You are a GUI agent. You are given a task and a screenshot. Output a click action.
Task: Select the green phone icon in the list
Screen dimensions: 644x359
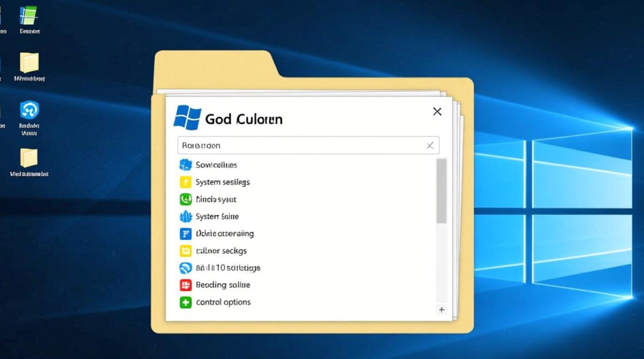(x=185, y=199)
